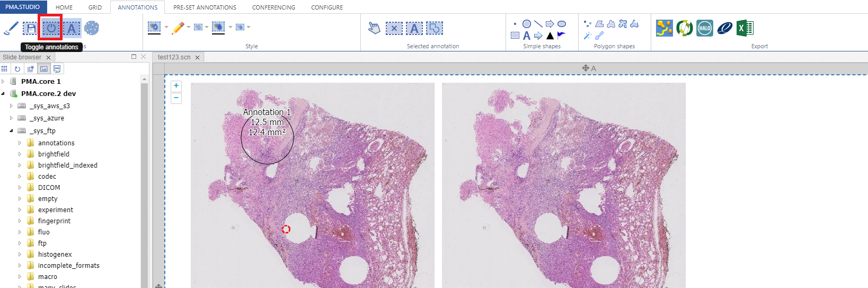Screen dimensions: 868x288
Task: Select the flag marker in Simple shapes
Action: click(561, 36)
